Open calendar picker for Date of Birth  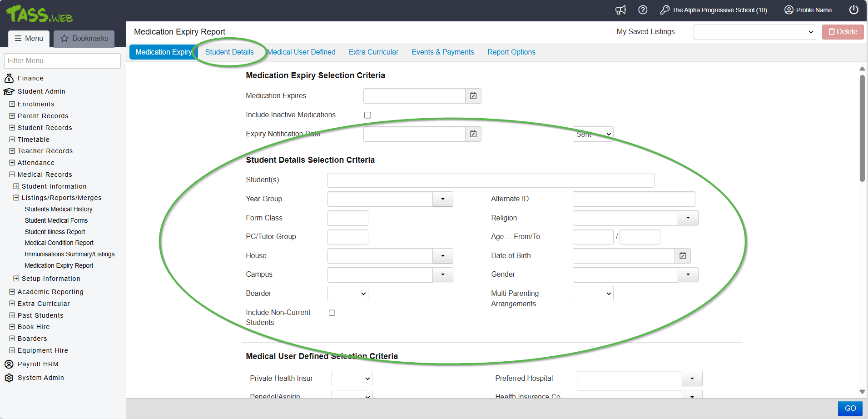click(x=683, y=256)
